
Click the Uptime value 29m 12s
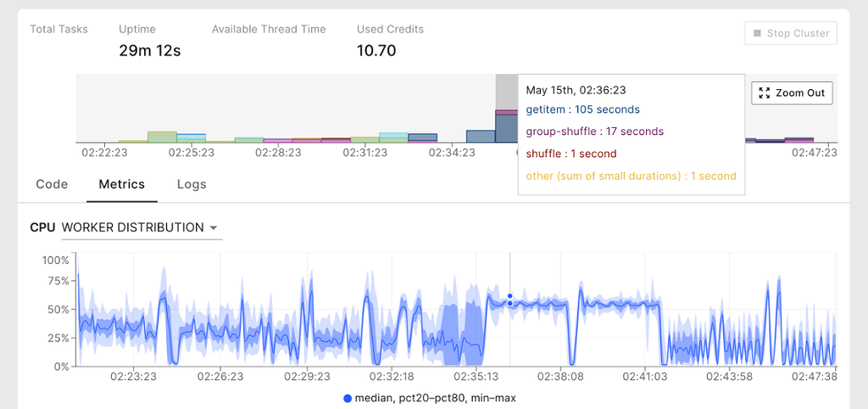tap(149, 51)
